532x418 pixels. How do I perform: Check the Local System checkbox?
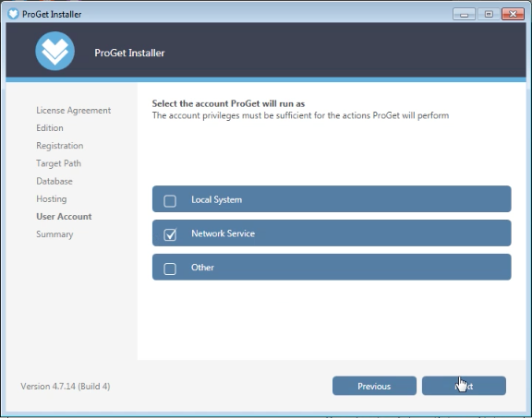click(x=170, y=200)
